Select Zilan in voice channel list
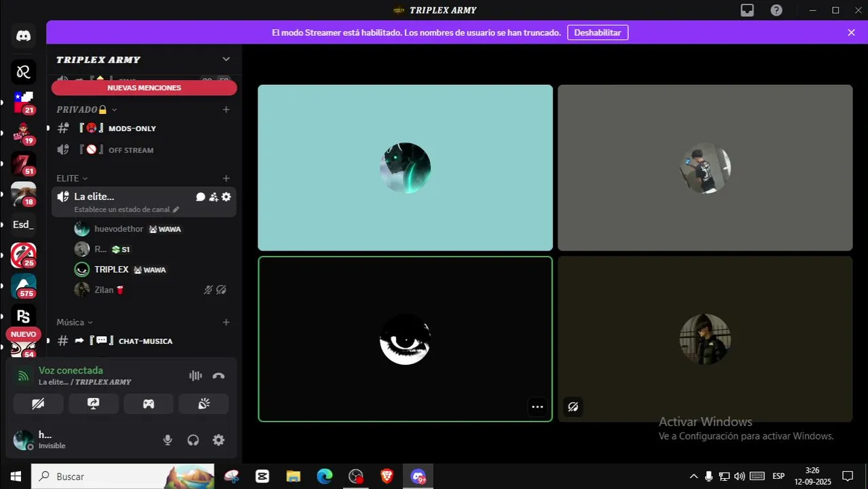Screen dimensions: 868x489 click(152, 290)
